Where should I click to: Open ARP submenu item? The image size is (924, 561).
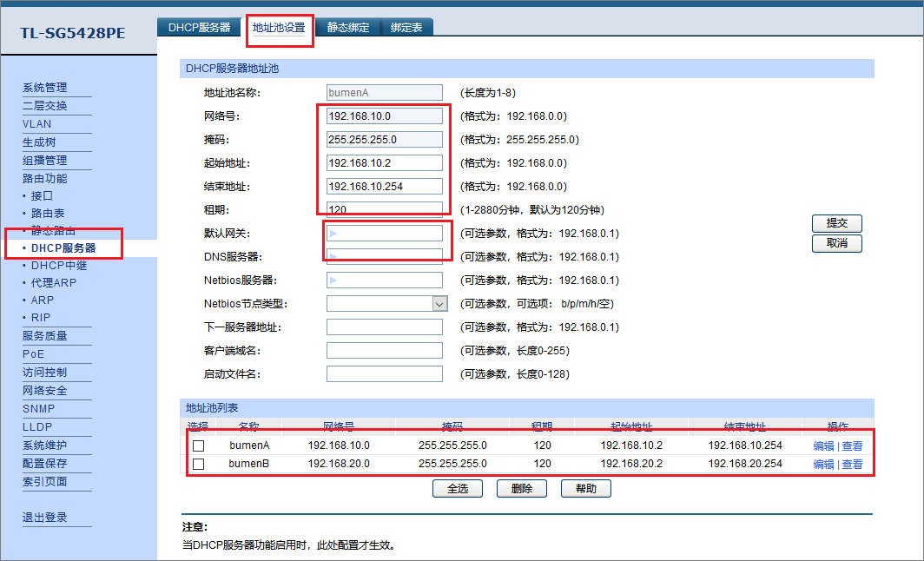(x=42, y=300)
